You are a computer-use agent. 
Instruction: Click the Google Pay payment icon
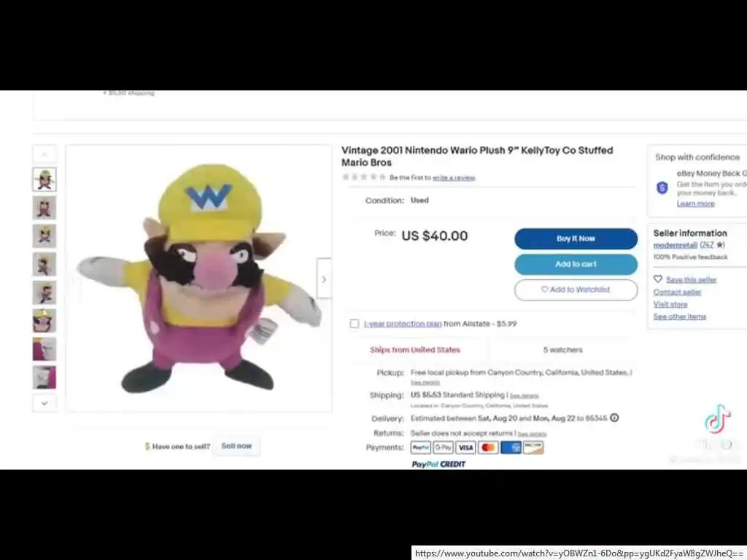click(x=443, y=447)
